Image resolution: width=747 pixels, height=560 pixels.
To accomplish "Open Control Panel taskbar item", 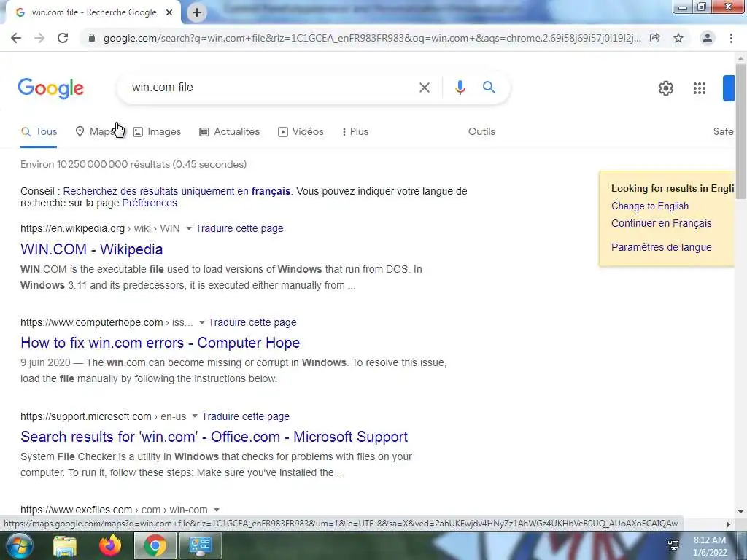I will [200, 545].
